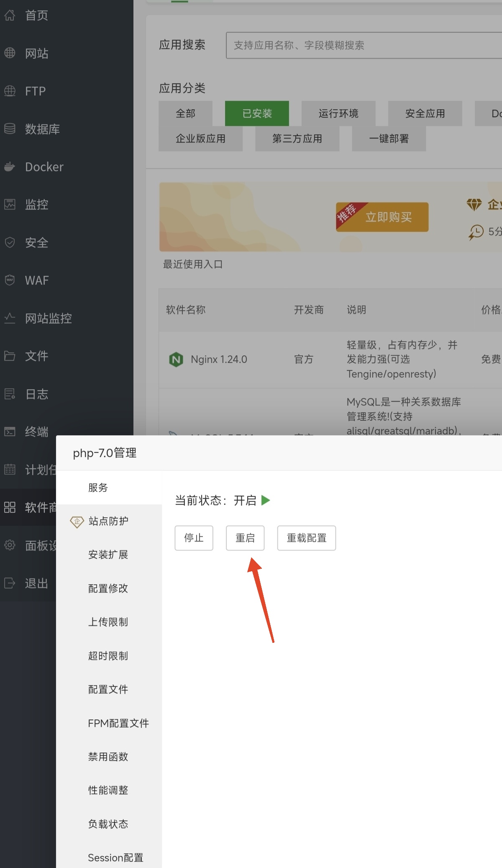
Task: Click the gear icon for panel settings
Action: pos(10,545)
